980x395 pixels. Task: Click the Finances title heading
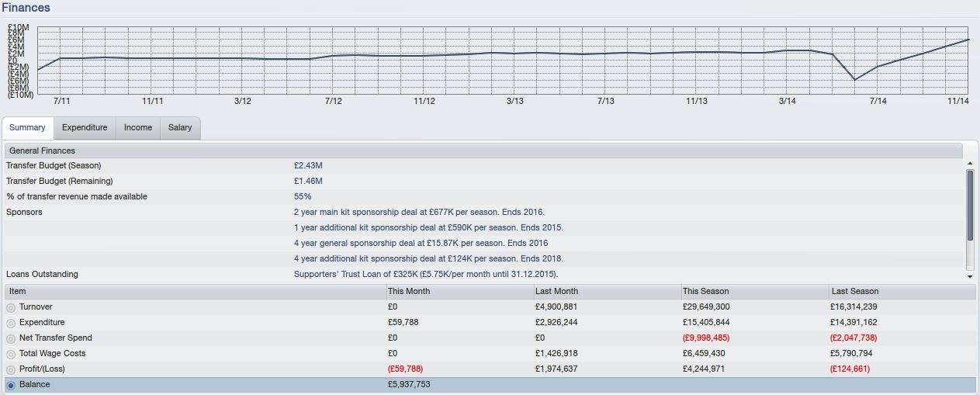click(26, 8)
